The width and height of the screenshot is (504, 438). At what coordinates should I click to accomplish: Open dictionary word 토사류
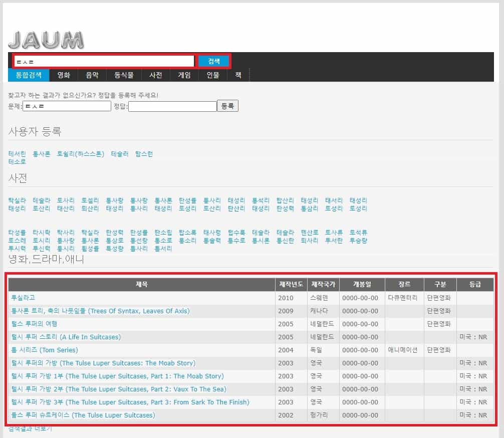pyautogui.click(x=334, y=232)
